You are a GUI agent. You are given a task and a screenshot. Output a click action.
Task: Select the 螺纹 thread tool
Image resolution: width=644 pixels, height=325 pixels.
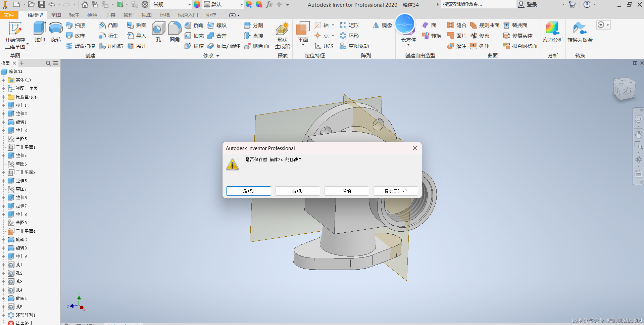click(x=217, y=25)
